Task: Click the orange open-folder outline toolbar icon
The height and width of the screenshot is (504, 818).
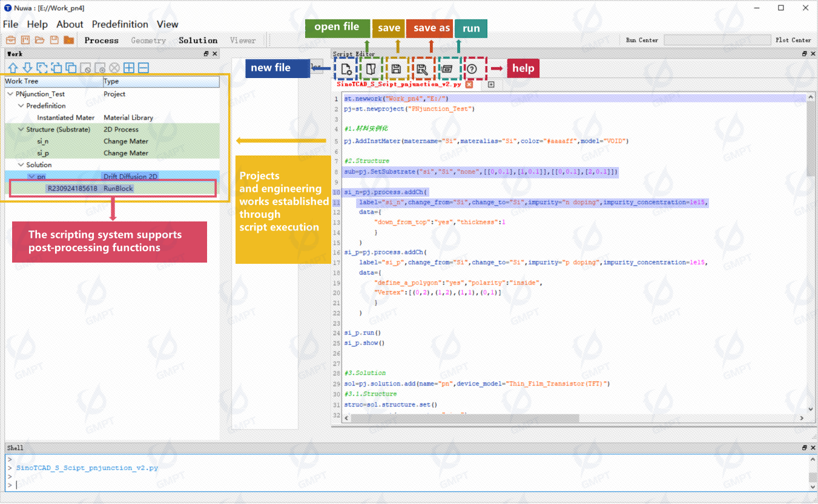Action: [40, 41]
